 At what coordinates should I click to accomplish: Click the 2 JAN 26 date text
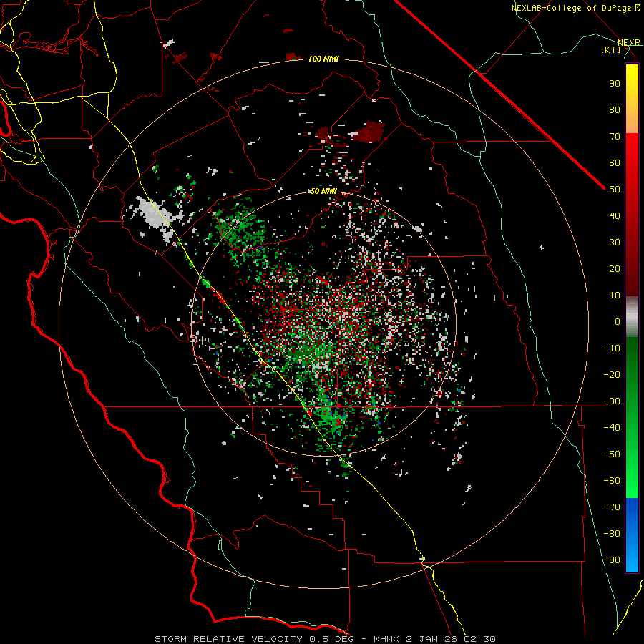(434, 639)
